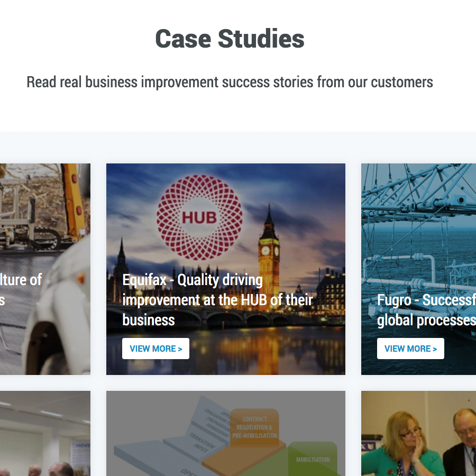Click VIEW MORE on the Equifax card

(155, 349)
